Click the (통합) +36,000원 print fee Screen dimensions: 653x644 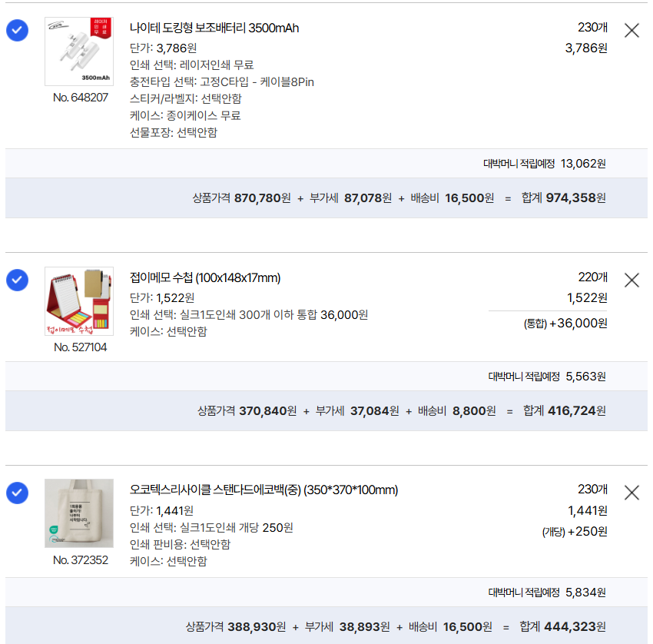(565, 324)
